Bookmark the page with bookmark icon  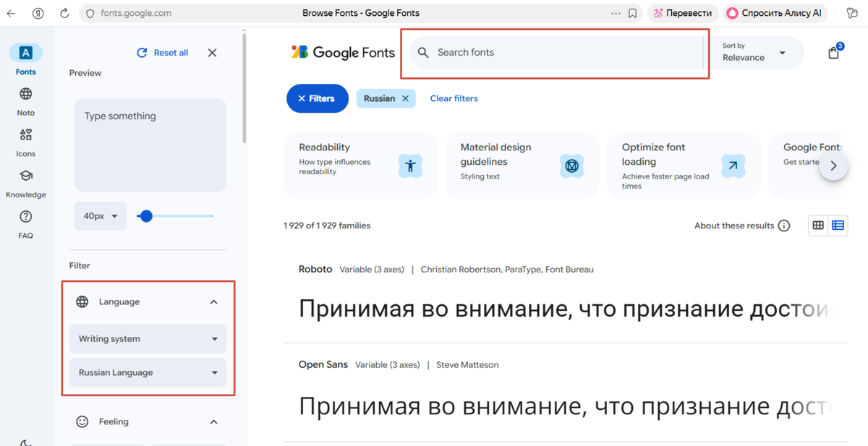tap(633, 13)
